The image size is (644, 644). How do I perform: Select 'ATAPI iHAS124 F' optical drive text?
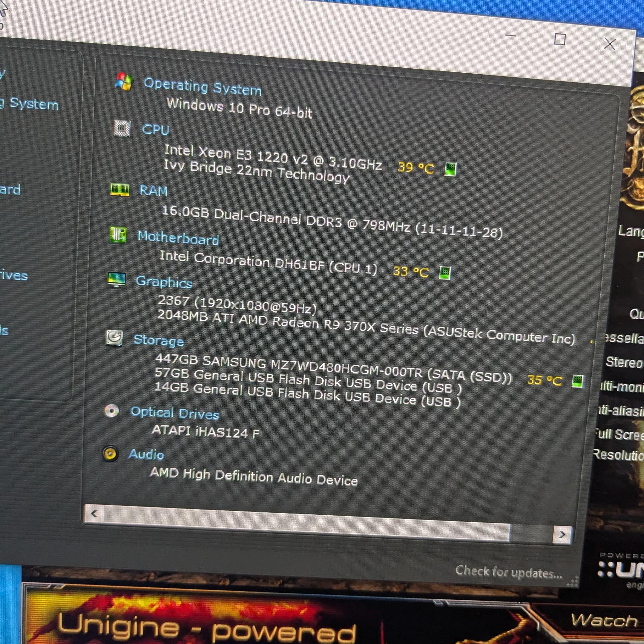[x=205, y=431]
